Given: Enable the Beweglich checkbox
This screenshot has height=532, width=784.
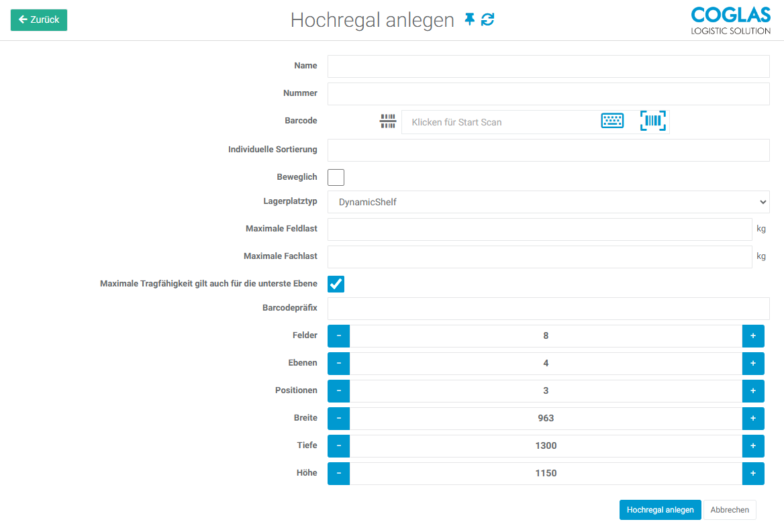Looking at the screenshot, I should [x=336, y=177].
